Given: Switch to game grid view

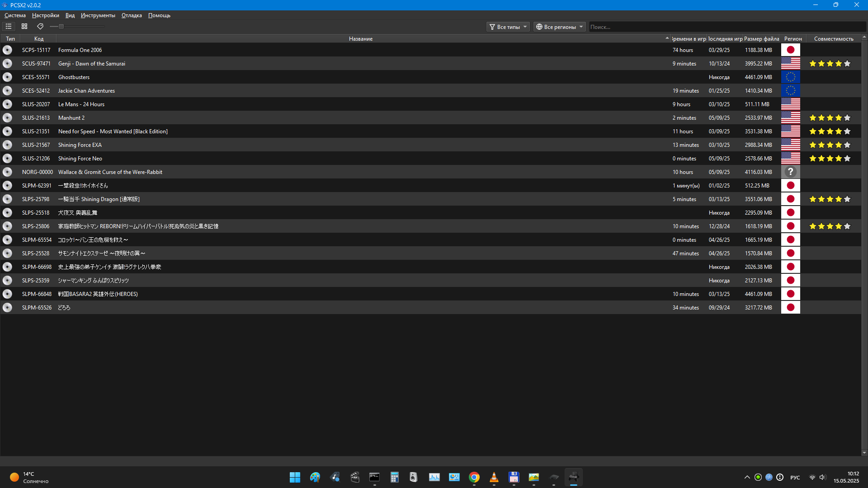Looking at the screenshot, I should 24,27.
